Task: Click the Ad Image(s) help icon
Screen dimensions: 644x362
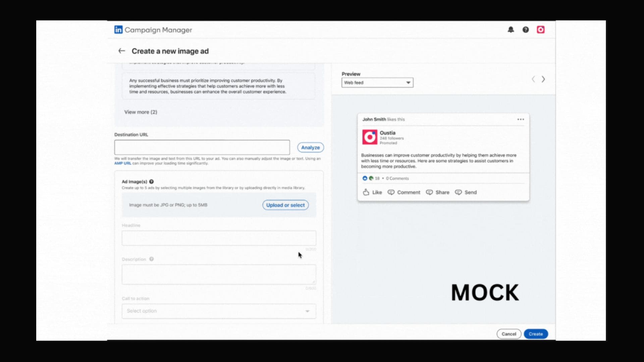Action: (x=151, y=182)
